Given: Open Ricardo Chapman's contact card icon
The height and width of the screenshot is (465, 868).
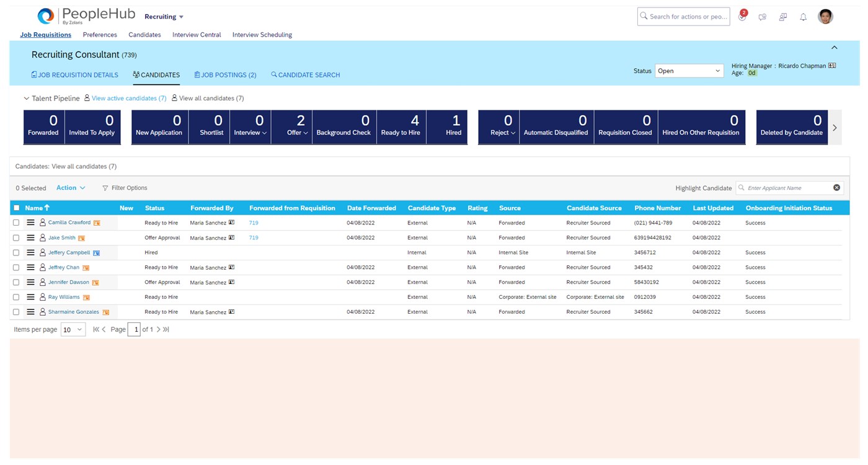Looking at the screenshot, I should click(832, 66).
